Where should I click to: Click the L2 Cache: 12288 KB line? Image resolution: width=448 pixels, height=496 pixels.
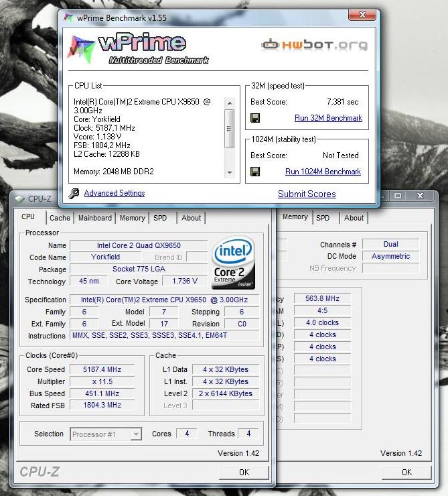tap(106, 154)
